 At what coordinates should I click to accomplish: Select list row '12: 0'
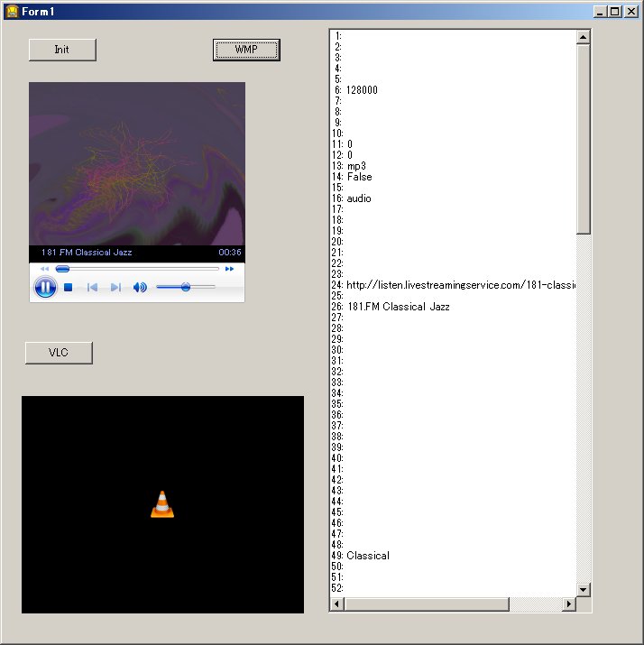click(453, 155)
